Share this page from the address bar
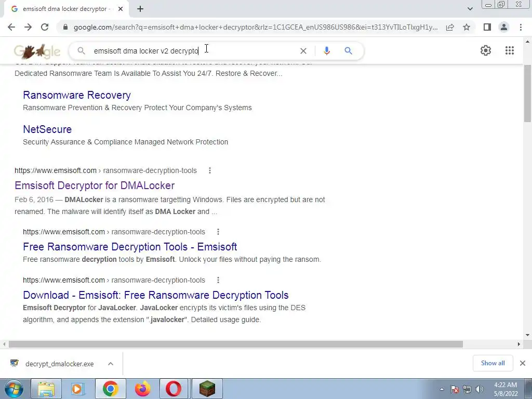 point(450,27)
